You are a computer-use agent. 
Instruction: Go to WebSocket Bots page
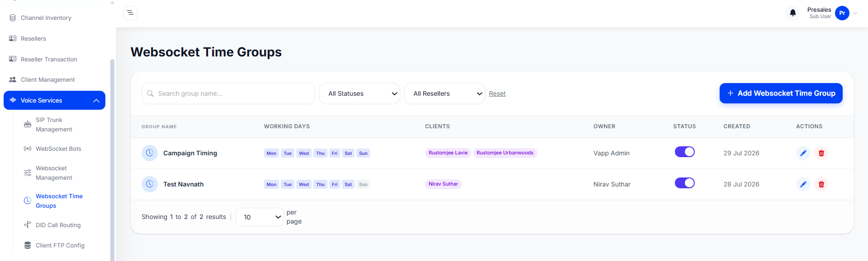pyautogui.click(x=58, y=149)
